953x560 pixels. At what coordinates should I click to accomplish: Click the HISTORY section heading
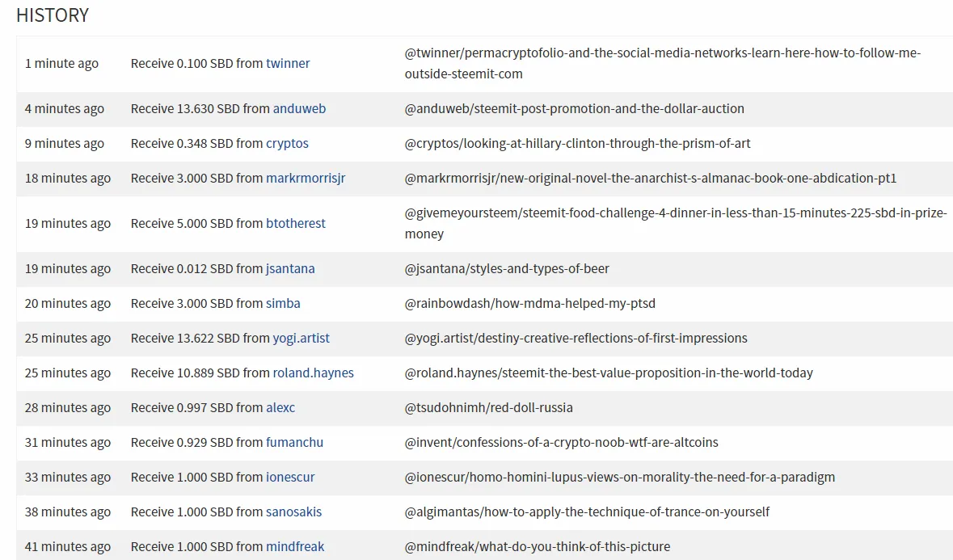pos(53,15)
